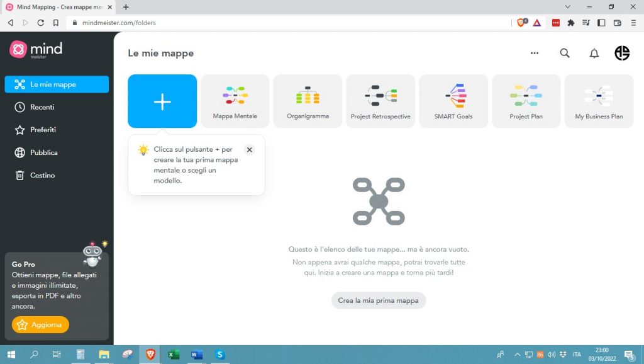Open the search magnifier icon
Viewport: 644px width, 364px height.
[x=565, y=54]
